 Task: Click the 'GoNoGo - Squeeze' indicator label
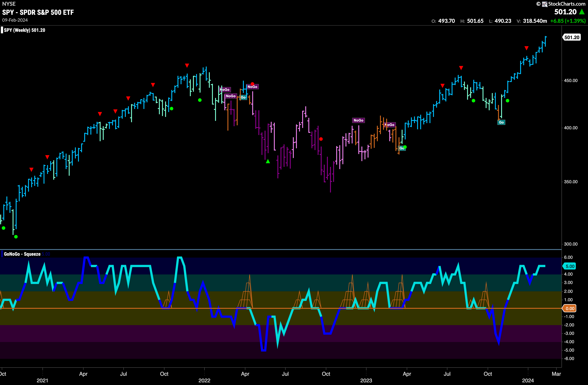tap(22, 254)
